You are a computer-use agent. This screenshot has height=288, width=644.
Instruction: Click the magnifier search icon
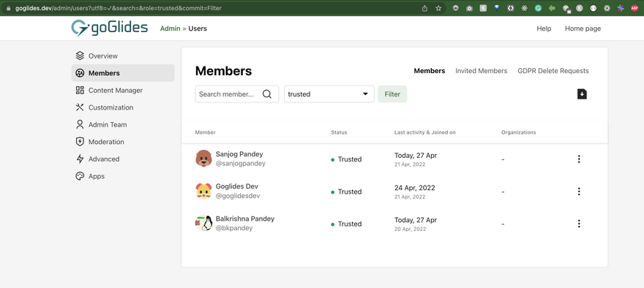(267, 94)
